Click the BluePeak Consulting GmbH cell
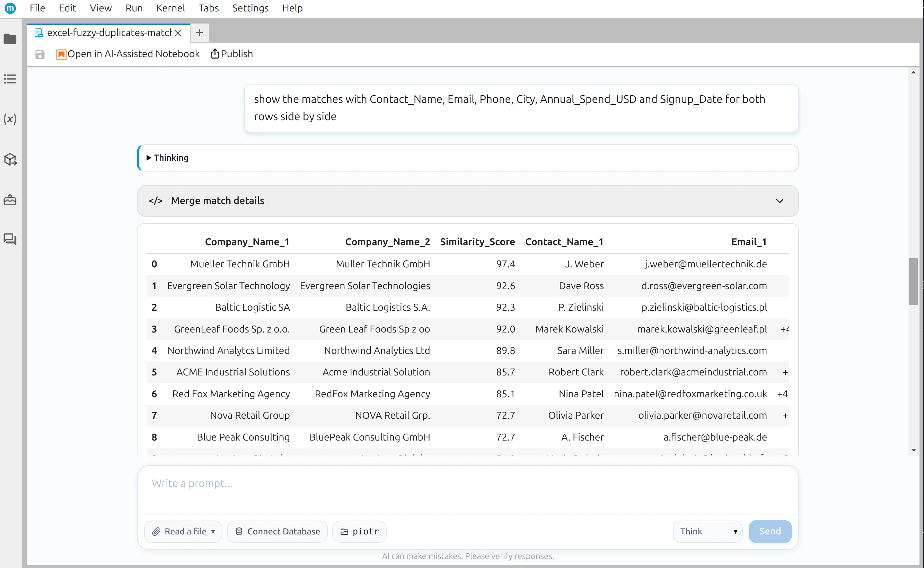The height and width of the screenshot is (568, 924). tap(370, 437)
